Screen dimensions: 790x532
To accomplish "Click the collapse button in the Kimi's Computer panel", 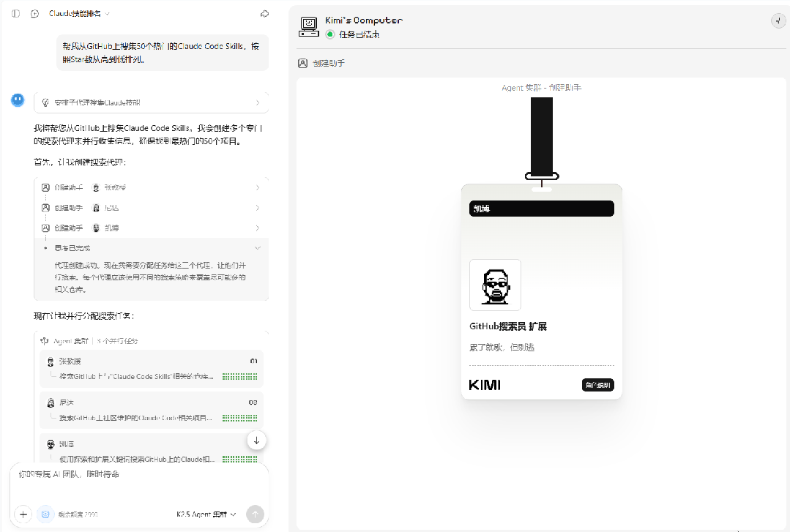I will (x=778, y=20).
